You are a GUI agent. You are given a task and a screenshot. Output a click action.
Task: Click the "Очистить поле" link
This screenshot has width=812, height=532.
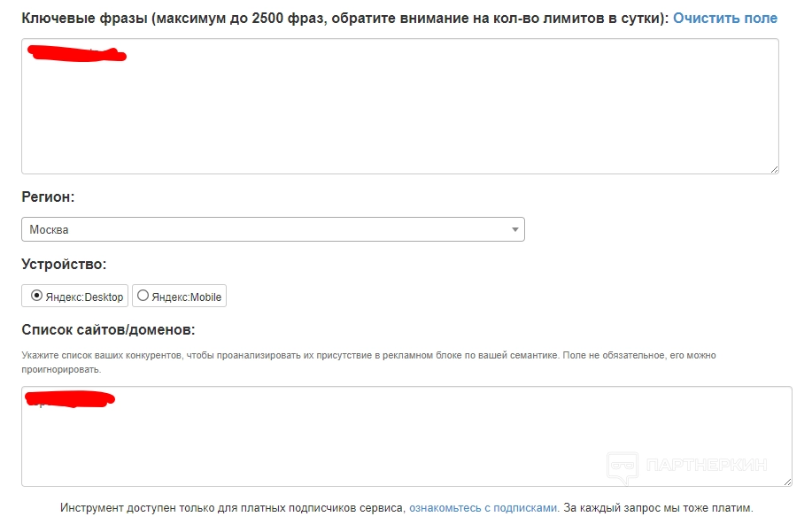724,19
